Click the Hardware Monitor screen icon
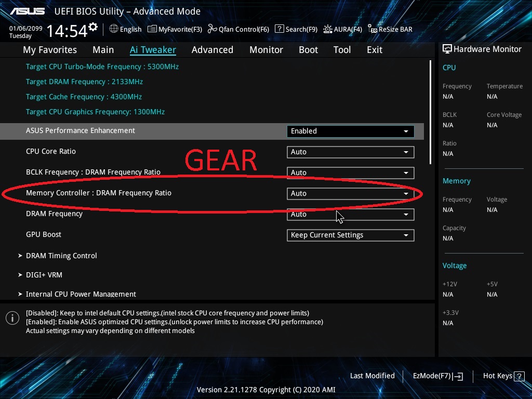532x399 pixels. tap(447, 49)
